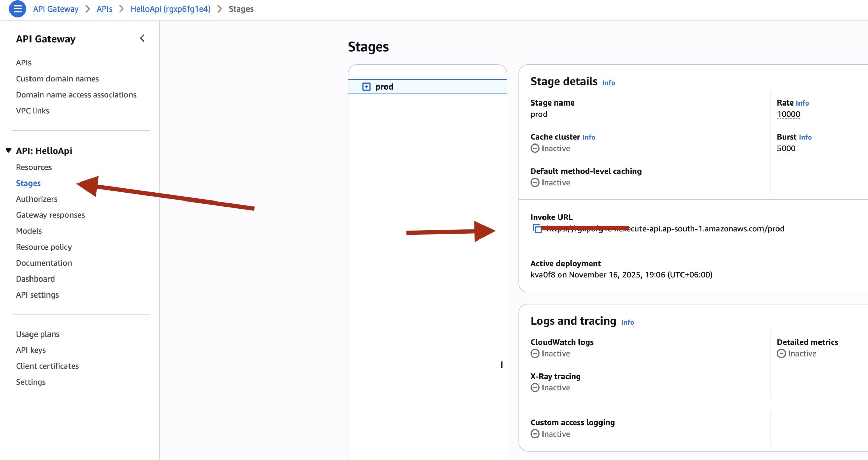Click Info next to Burst
868x460 pixels.
(x=805, y=137)
